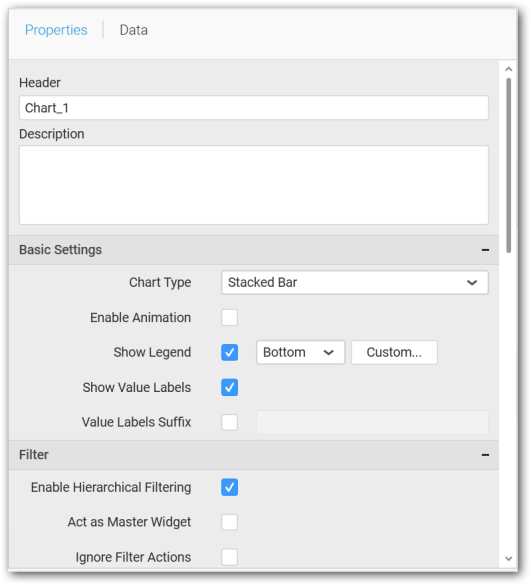Click the vertical scrollbar thumb
This screenshot has width=531, height=585.
(x=508, y=165)
